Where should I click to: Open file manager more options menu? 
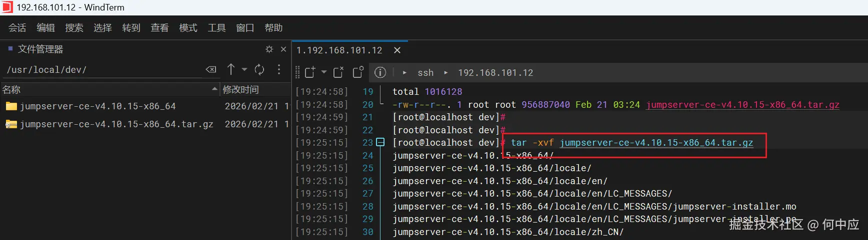279,69
